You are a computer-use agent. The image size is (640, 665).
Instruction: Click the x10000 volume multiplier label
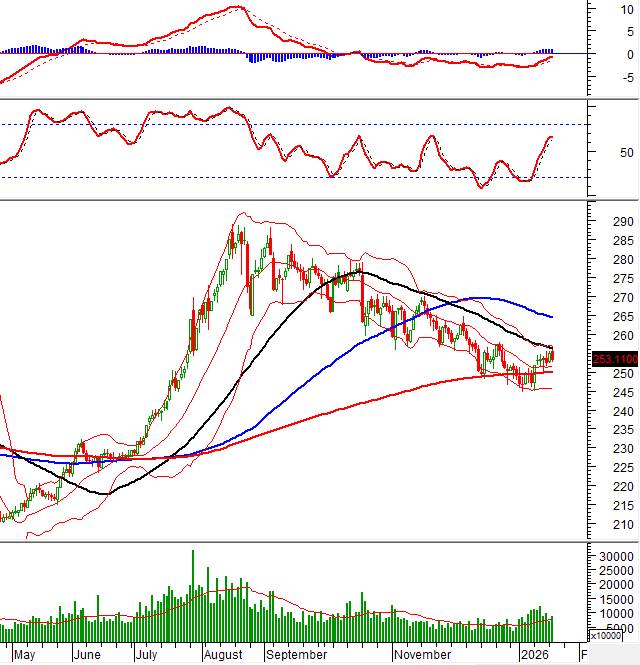603,635
